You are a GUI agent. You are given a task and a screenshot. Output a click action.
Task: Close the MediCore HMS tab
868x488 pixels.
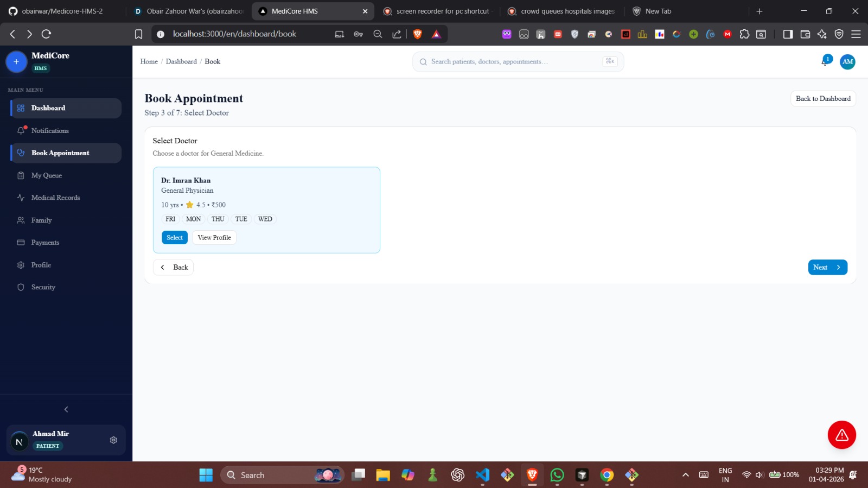(365, 11)
